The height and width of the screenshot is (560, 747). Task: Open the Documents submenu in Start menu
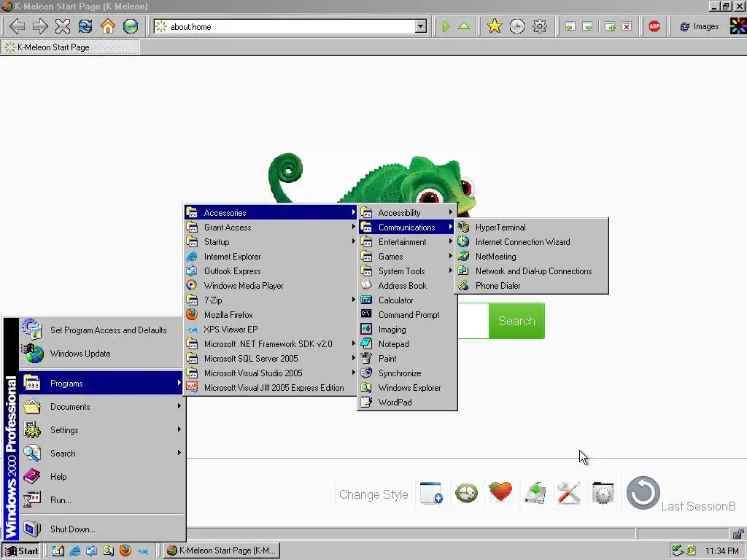pyautogui.click(x=101, y=407)
